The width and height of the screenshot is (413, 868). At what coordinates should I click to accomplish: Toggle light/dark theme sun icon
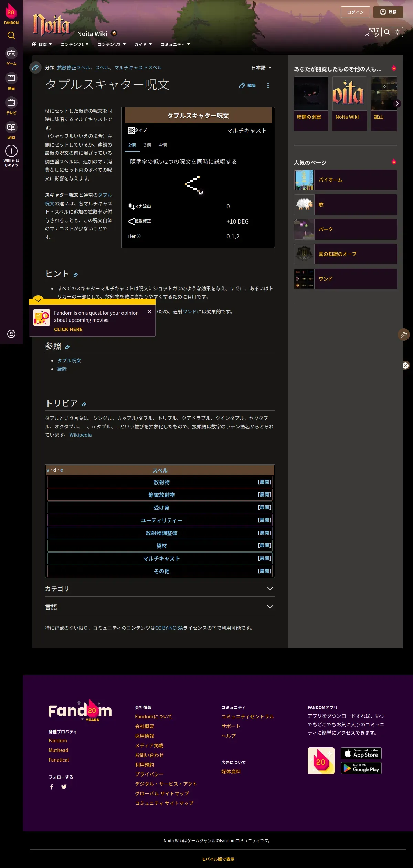pyautogui.click(x=398, y=32)
